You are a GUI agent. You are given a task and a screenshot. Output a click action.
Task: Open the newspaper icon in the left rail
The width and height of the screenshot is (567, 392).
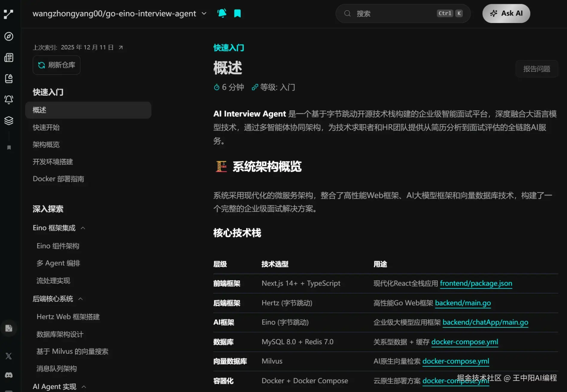click(x=9, y=57)
